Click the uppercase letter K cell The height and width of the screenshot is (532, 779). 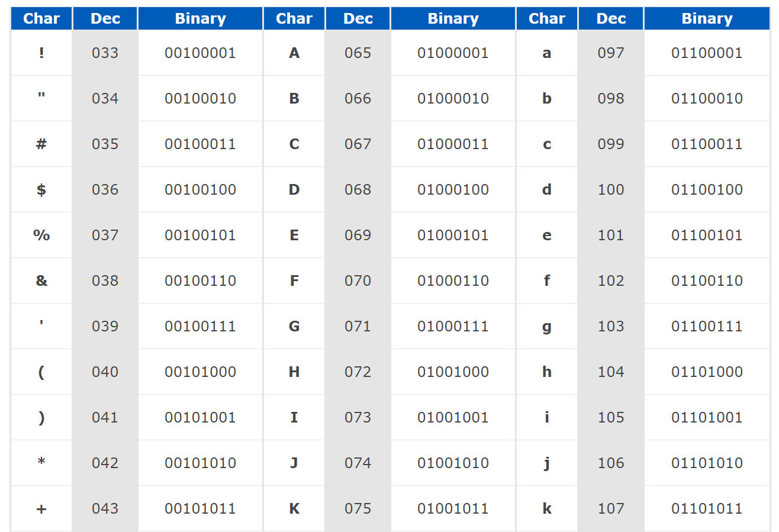[294, 509]
